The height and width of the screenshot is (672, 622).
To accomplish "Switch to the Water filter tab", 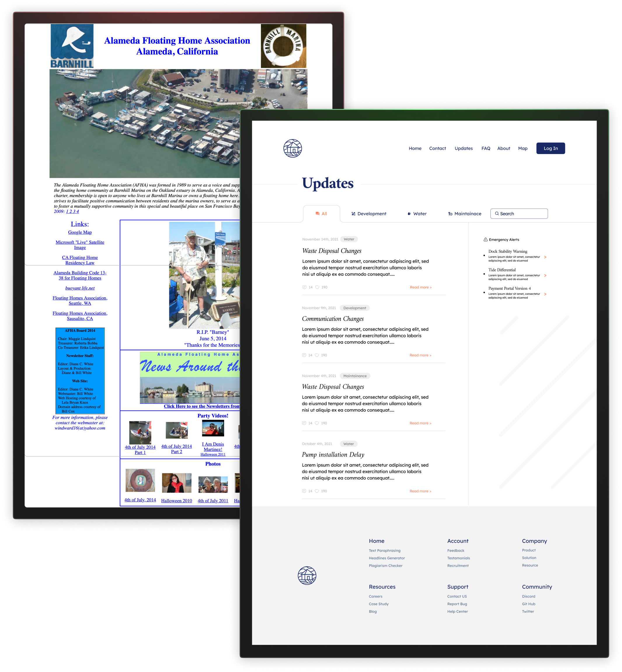I will 417,214.
